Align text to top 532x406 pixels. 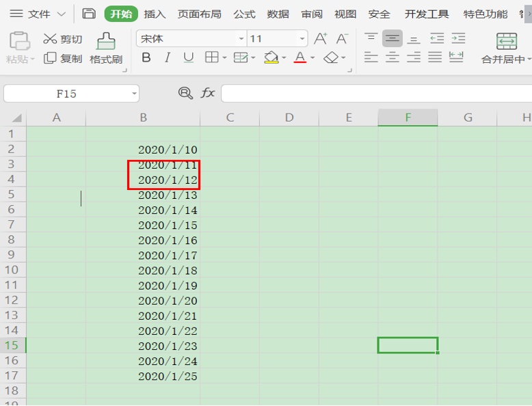coord(371,38)
